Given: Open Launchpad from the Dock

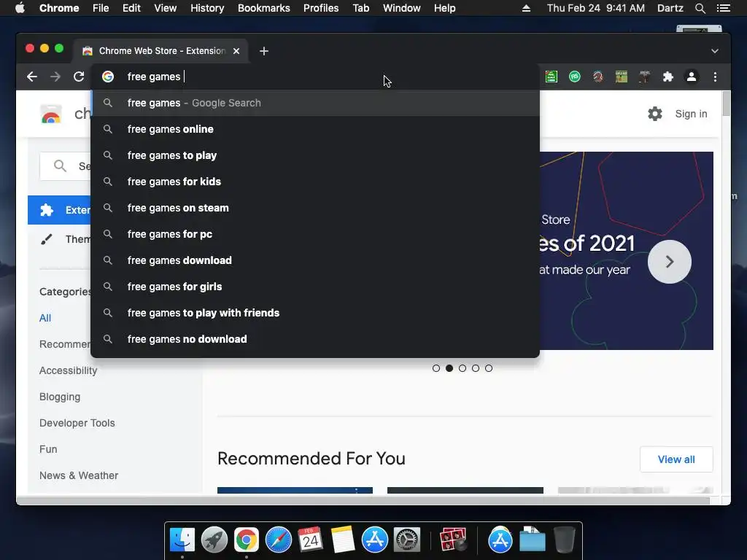Looking at the screenshot, I should [x=214, y=540].
